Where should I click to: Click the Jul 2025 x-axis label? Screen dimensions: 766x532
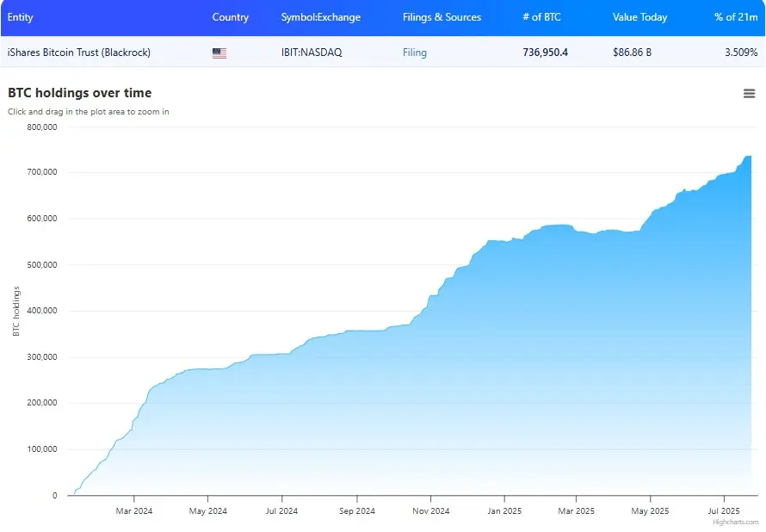[x=724, y=511]
